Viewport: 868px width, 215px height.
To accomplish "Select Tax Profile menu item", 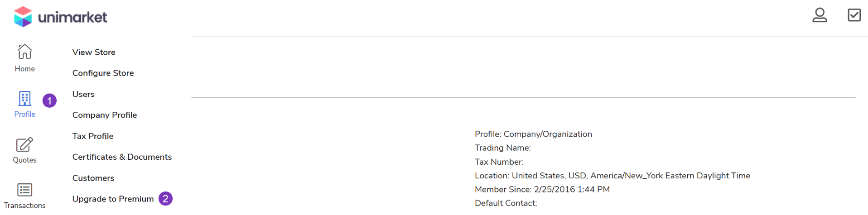I will click(x=93, y=136).
